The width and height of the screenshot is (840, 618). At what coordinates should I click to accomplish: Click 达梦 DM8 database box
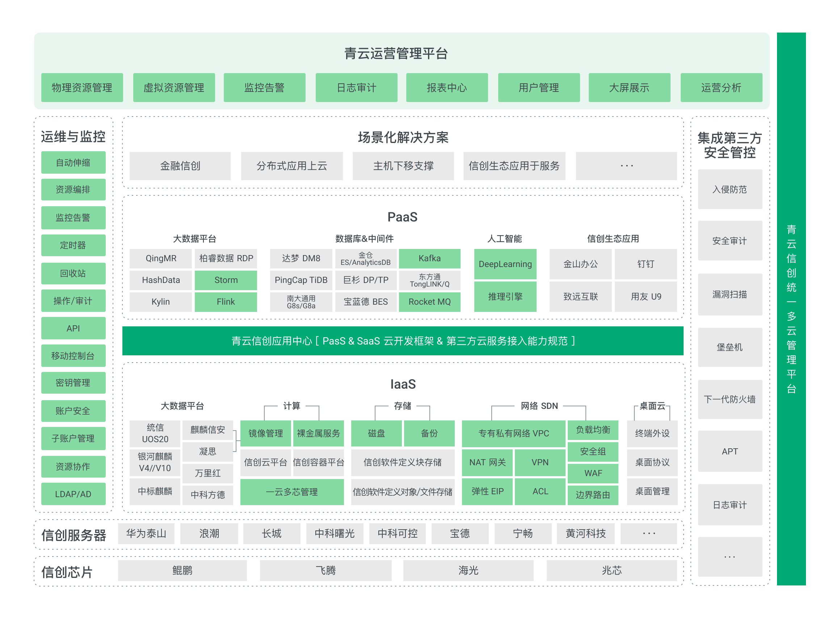click(x=301, y=258)
